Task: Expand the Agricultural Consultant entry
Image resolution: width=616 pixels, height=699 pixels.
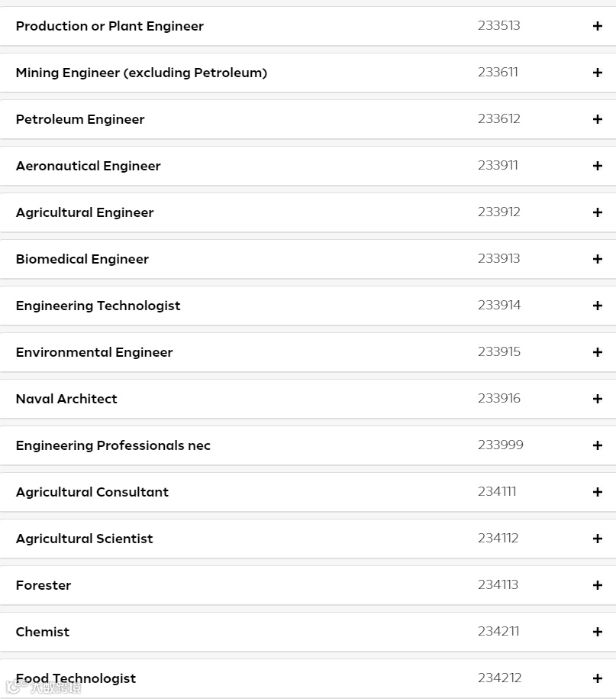Action: click(x=597, y=492)
